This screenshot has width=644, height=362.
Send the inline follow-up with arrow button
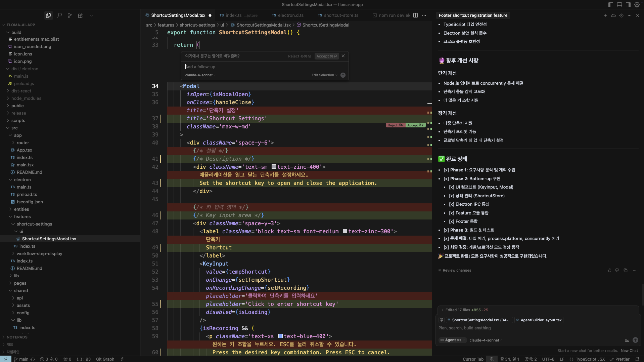pyautogui.click(x=343, y=75)
